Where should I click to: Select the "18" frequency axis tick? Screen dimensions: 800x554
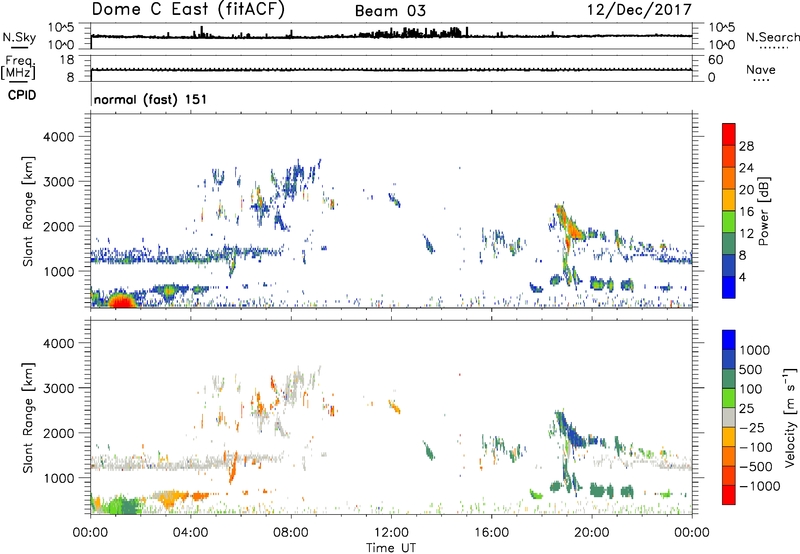point(67,60)
